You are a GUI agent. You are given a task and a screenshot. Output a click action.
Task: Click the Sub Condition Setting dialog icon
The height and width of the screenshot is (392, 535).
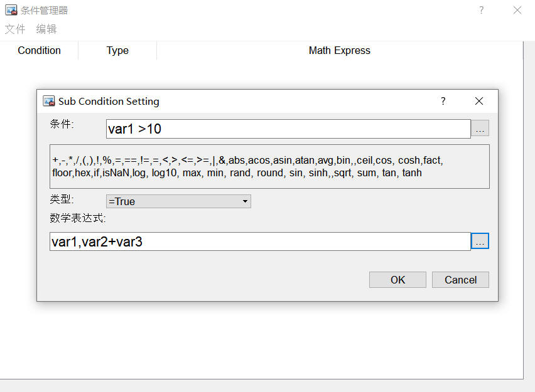click(48, 101)
